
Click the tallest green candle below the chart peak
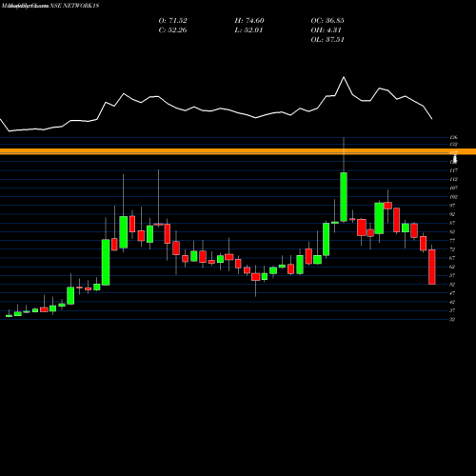pos(344,197)
